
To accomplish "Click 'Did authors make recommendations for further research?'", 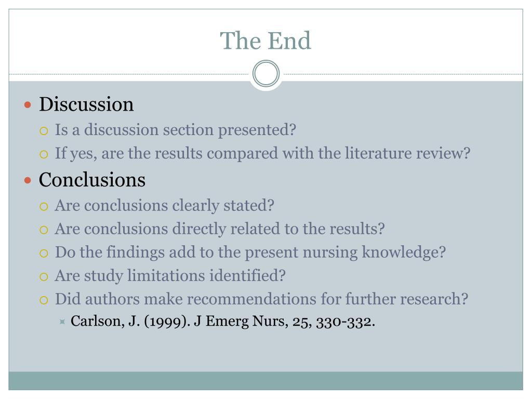I will coord(262,299).
